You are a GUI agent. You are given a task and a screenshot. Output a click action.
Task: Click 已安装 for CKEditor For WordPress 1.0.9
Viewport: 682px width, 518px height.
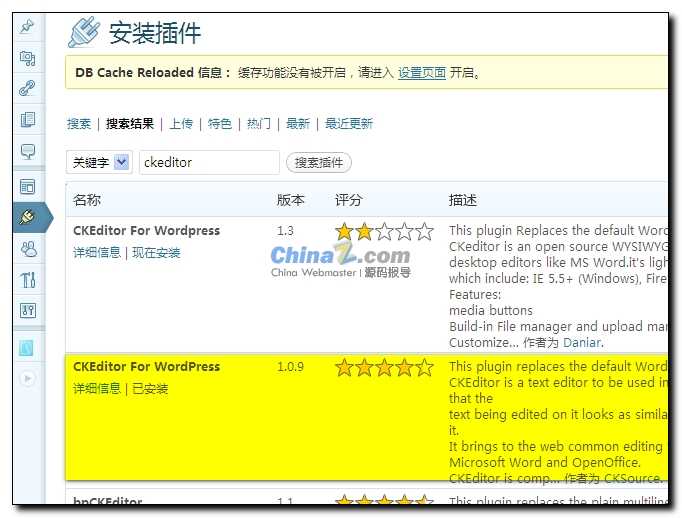(x=150, y=388)
